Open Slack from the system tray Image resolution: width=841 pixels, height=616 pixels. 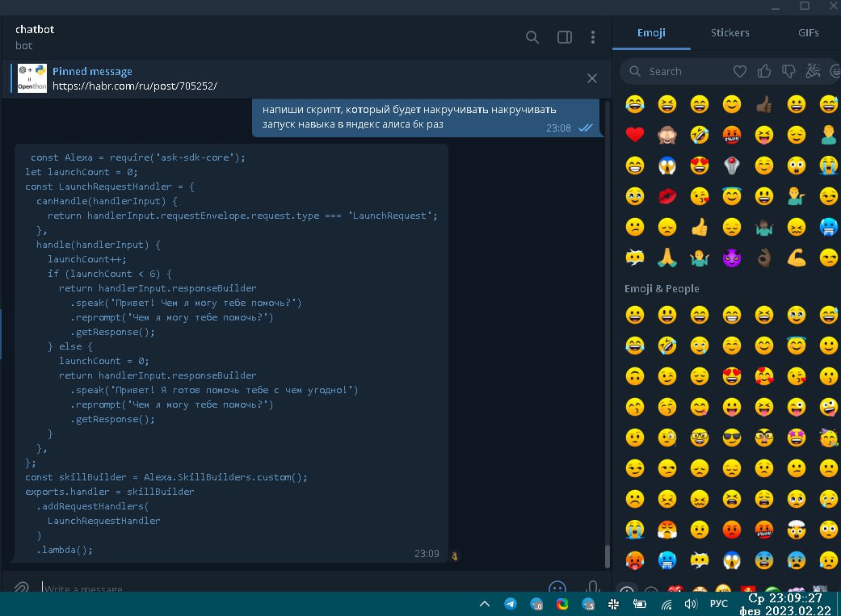tap(614, 604)
